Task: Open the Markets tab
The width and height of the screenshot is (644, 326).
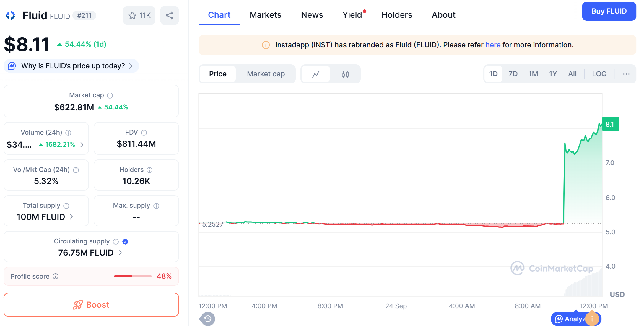Action: coord(265,15)
